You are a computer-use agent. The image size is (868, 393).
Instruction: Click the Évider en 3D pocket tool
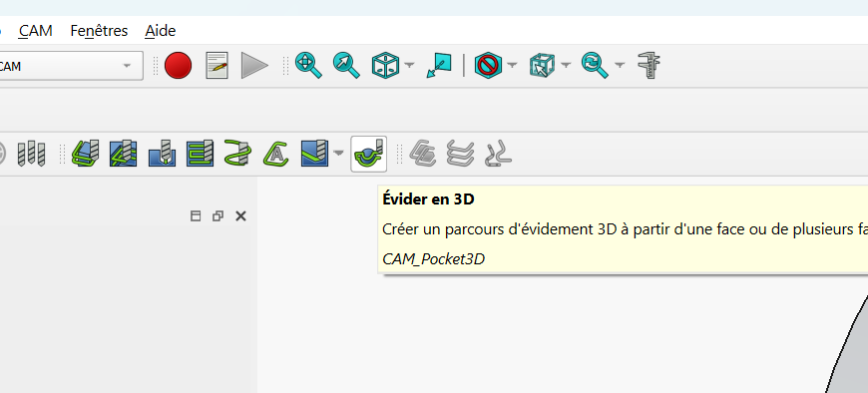coord(369,154)
